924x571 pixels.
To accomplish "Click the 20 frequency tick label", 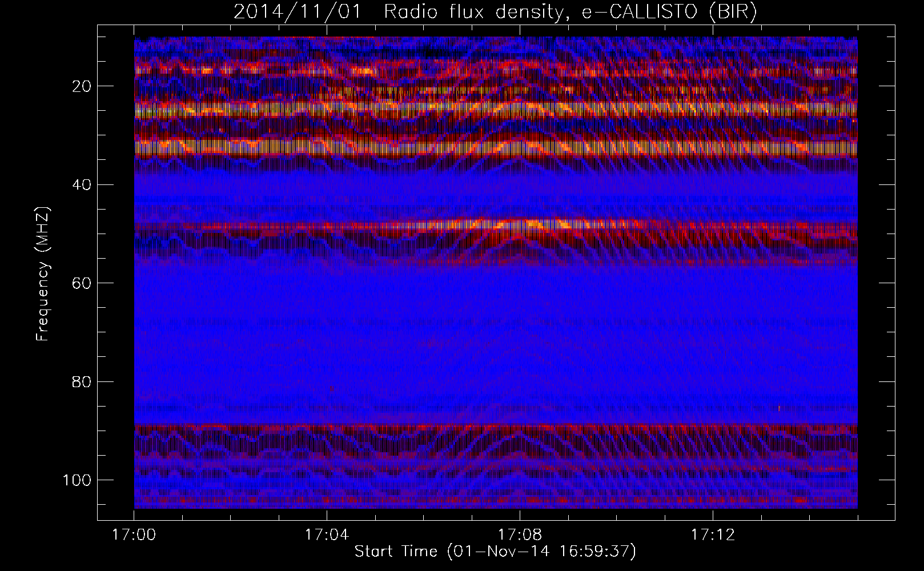I will pos(82,86).
